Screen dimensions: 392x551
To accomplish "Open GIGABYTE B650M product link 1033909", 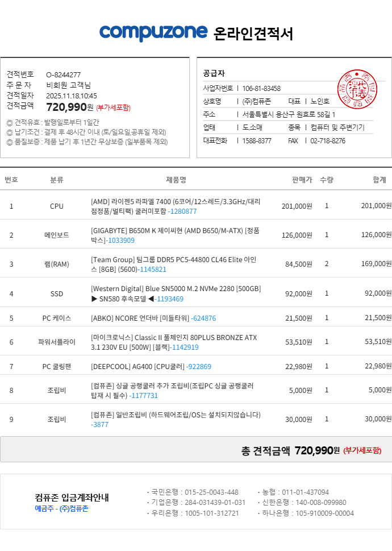I will [122, 240].
